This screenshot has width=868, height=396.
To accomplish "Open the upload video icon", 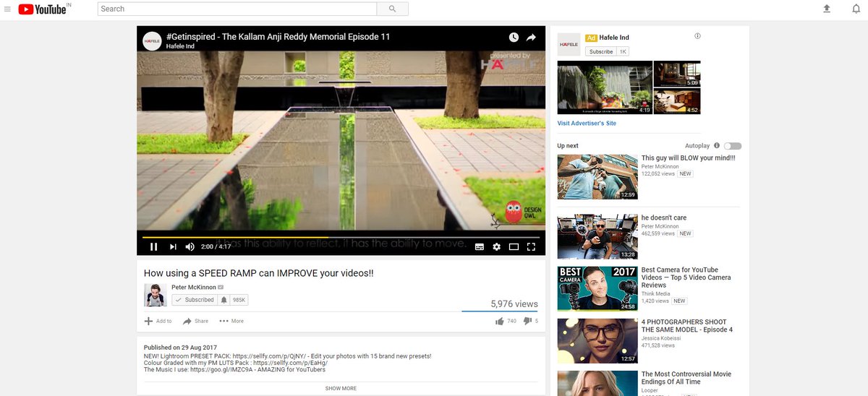I will (827, 9).
